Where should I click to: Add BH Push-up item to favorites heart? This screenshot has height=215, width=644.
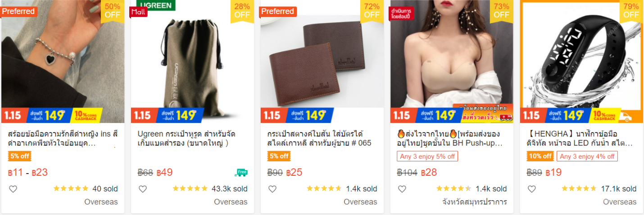402,189
